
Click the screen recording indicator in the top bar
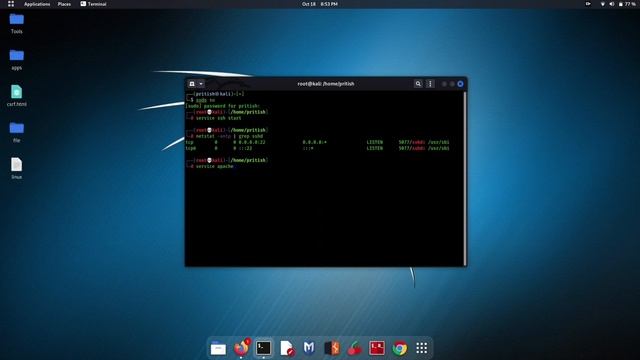tap(588, 4)
